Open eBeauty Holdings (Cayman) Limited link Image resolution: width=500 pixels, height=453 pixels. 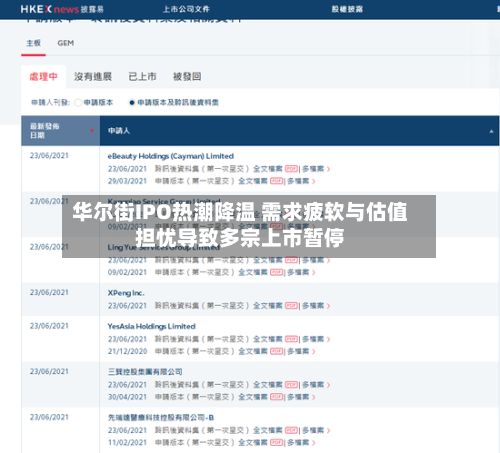click(x=171, y=156)
